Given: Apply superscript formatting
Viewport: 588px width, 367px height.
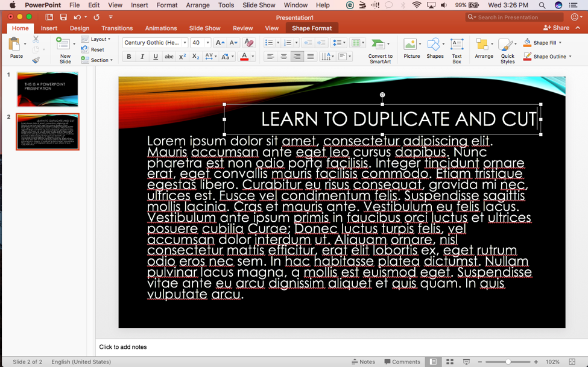Looking at the screenshot, I should tap(181, 56).
